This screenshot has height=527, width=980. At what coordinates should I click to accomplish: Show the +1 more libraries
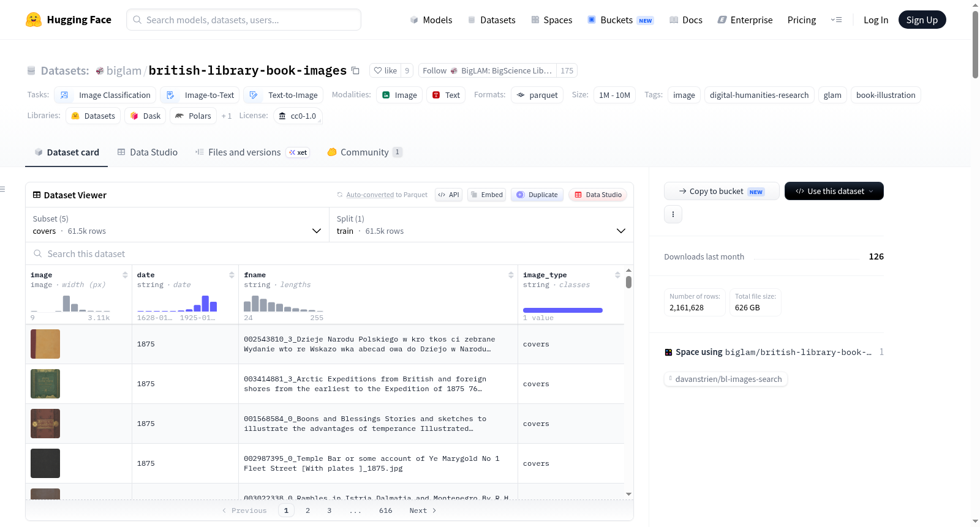tap(227, 116)
